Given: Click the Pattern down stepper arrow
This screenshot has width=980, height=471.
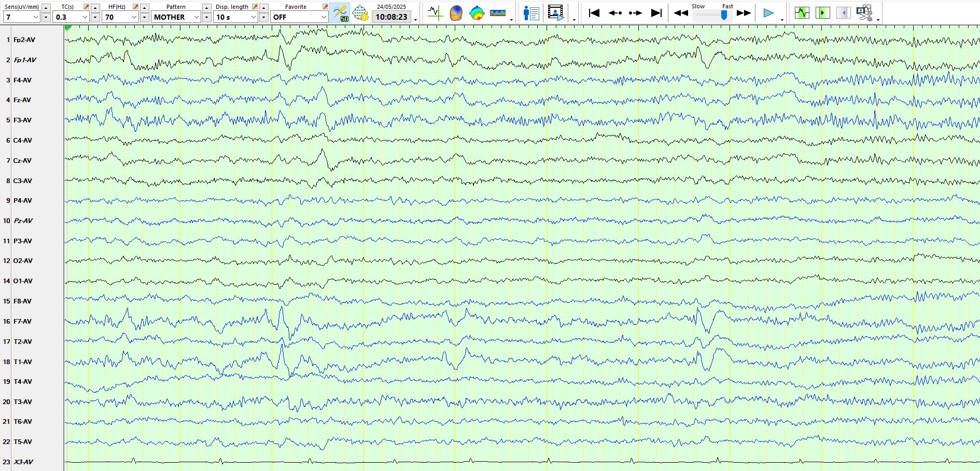Looking at the screenshot, I should click(206, 17).
